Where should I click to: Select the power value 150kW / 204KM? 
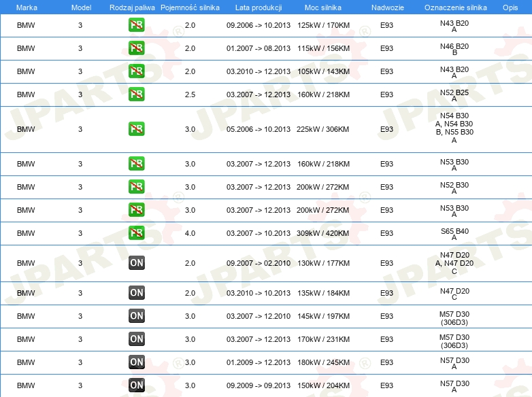click(323, 385)
